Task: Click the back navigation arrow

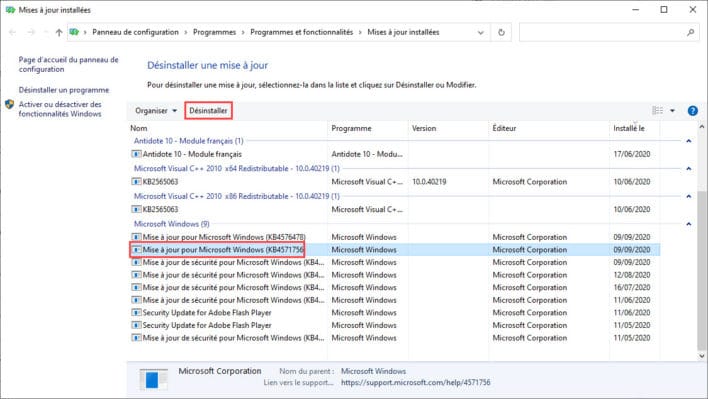Action: click(x=13, y=32)
